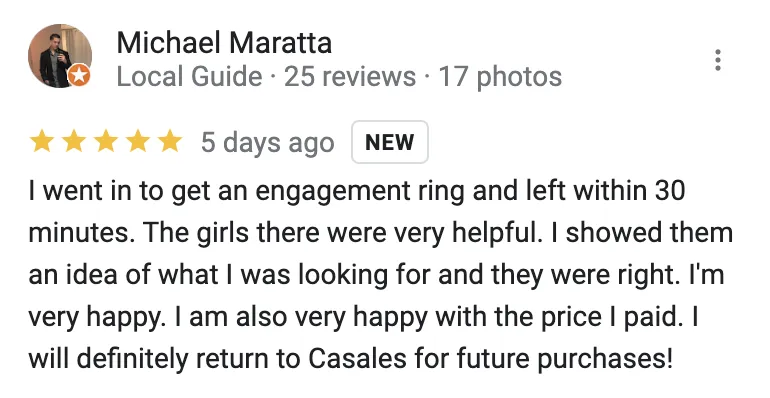Click the third yellow rating star
Image resolution: width=770 pixels, height=398 pixels.
pyautogui.click(x=106, y=142)
